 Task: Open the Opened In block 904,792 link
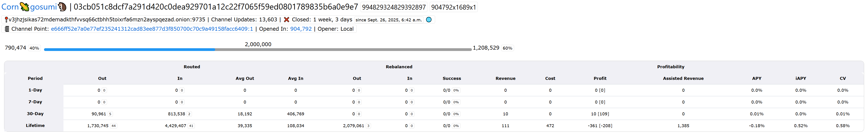coord(301,29)
